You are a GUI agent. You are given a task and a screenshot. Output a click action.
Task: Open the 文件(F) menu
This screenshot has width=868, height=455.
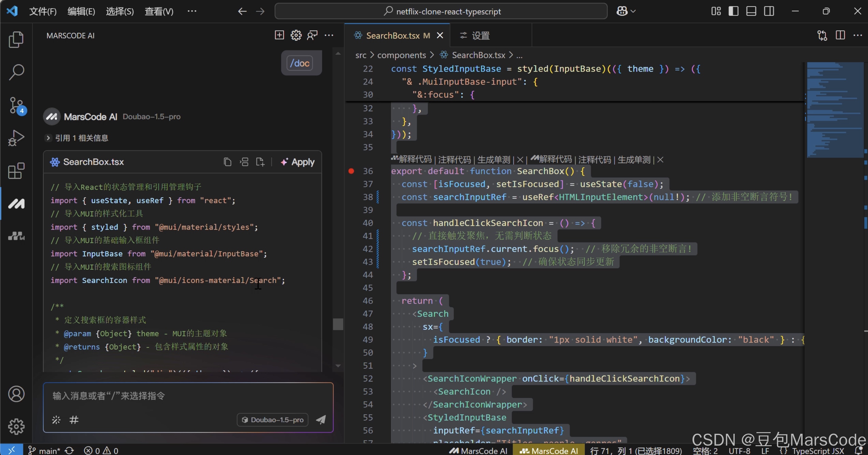43,12
